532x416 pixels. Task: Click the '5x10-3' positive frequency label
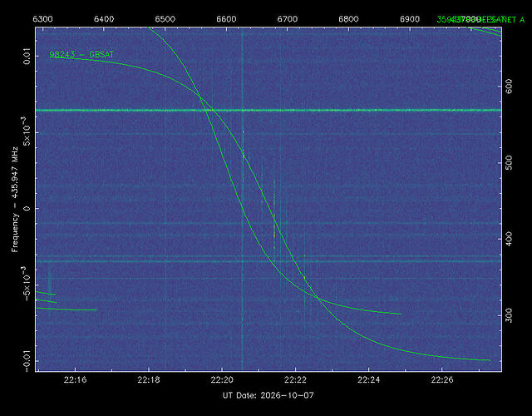pyautogui.click(x=26, y=131)
